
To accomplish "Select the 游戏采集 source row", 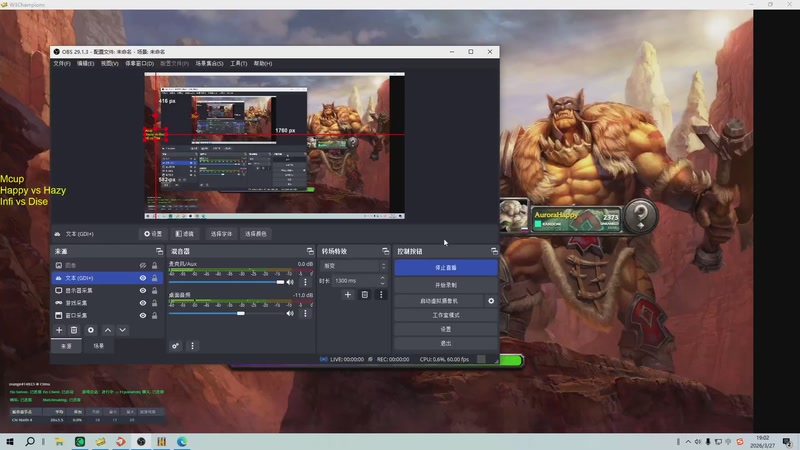I will [x=107, y=303].
